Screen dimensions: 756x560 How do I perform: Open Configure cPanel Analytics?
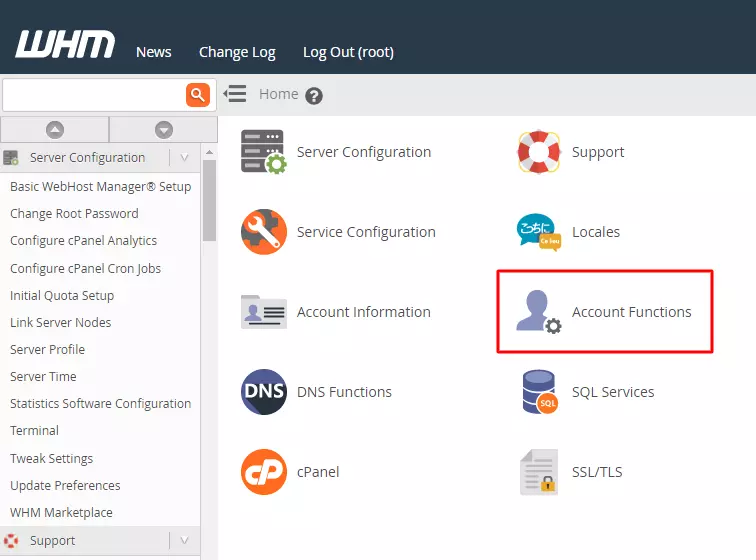tap(83, 241)
